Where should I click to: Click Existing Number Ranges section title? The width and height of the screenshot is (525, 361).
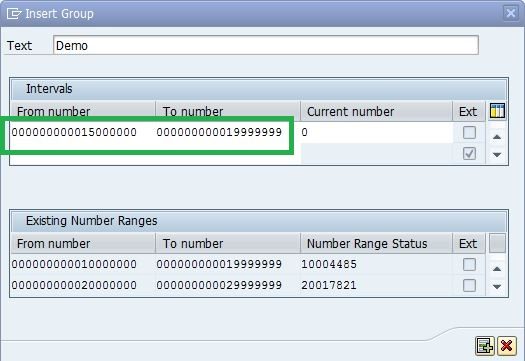(91, 221)
